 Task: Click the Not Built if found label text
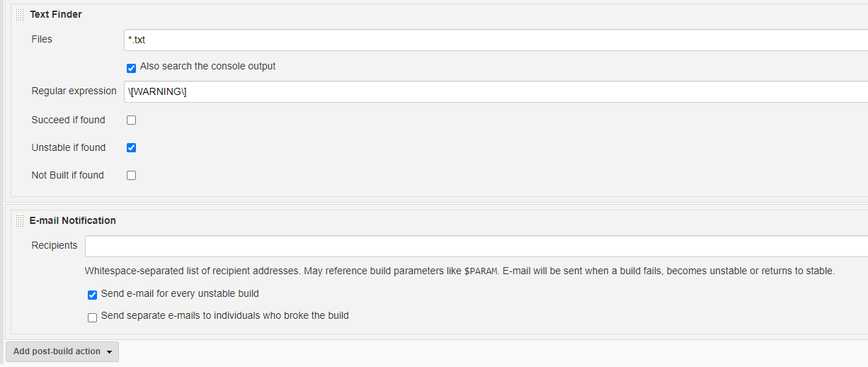click(x=67, y=175)
